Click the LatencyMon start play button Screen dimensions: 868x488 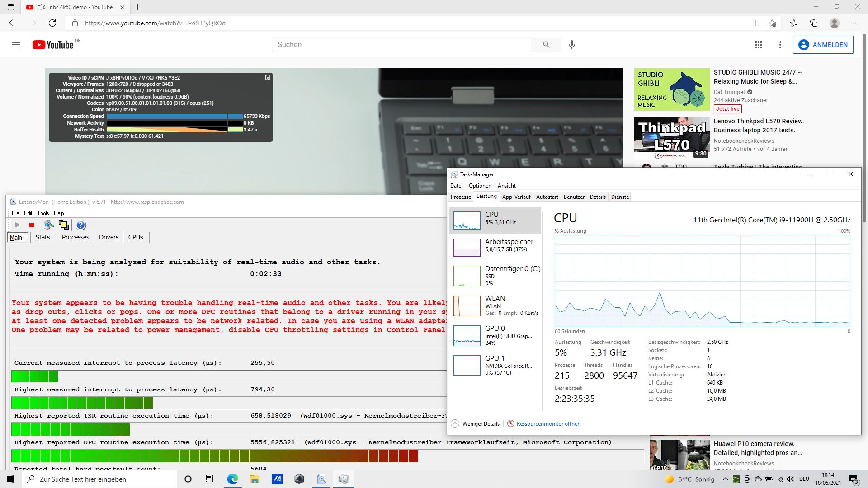17,225
